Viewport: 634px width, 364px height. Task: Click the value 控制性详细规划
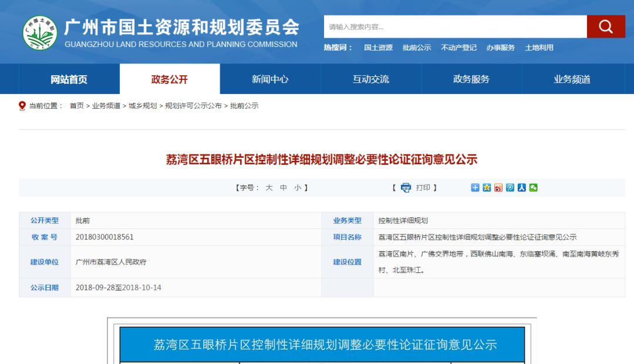[x=403, y=220]
